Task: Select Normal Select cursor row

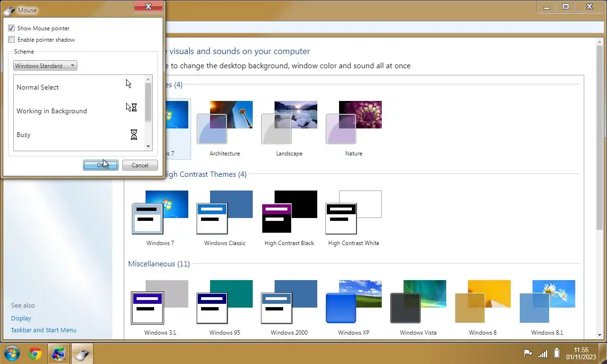Action: [79, 87]
